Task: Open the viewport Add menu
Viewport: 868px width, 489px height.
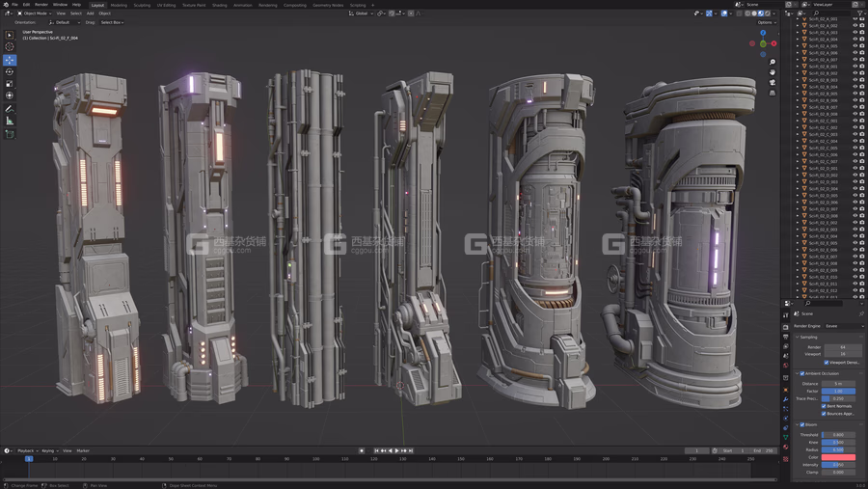Action: point(90,14)
